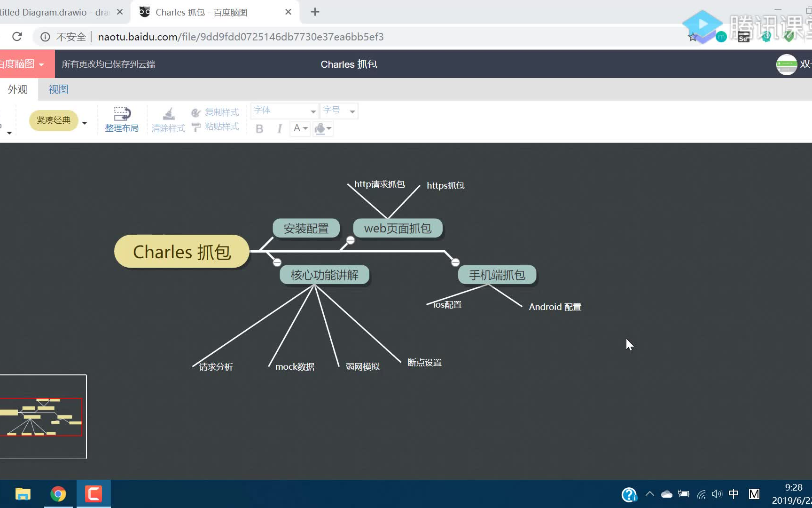This screenshot has height=508, width=812.
Task: Click the Charles 抓包 document title
Action: 349,64
